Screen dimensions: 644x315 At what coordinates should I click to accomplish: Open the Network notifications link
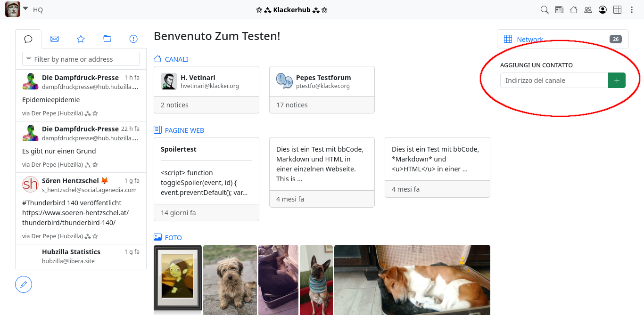coord(530,40)
